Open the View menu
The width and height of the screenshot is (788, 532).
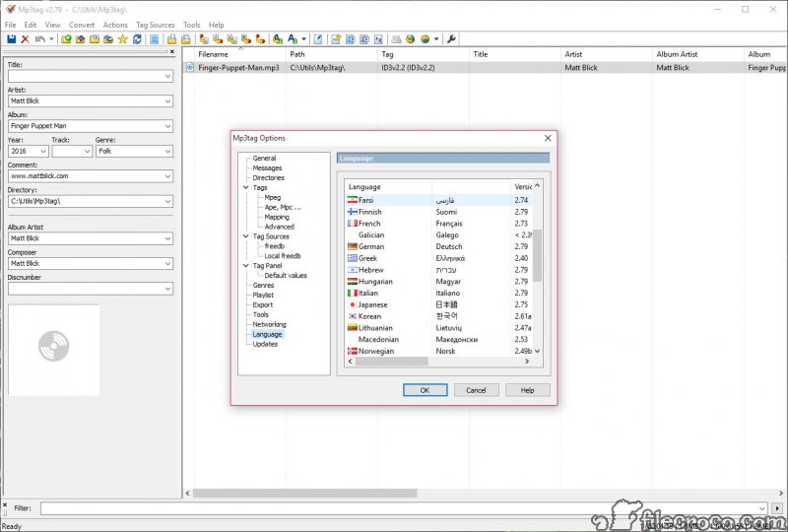point(52,25)
